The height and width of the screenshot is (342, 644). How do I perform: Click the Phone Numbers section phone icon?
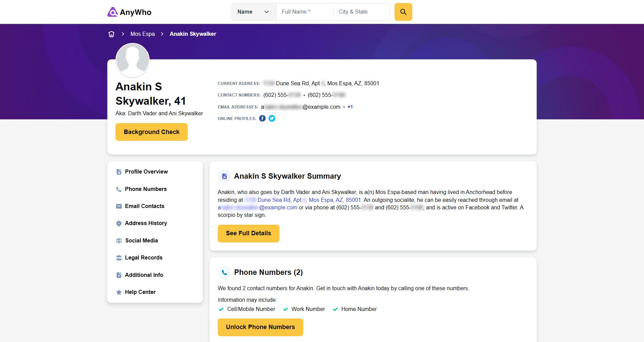pos(225,272)
